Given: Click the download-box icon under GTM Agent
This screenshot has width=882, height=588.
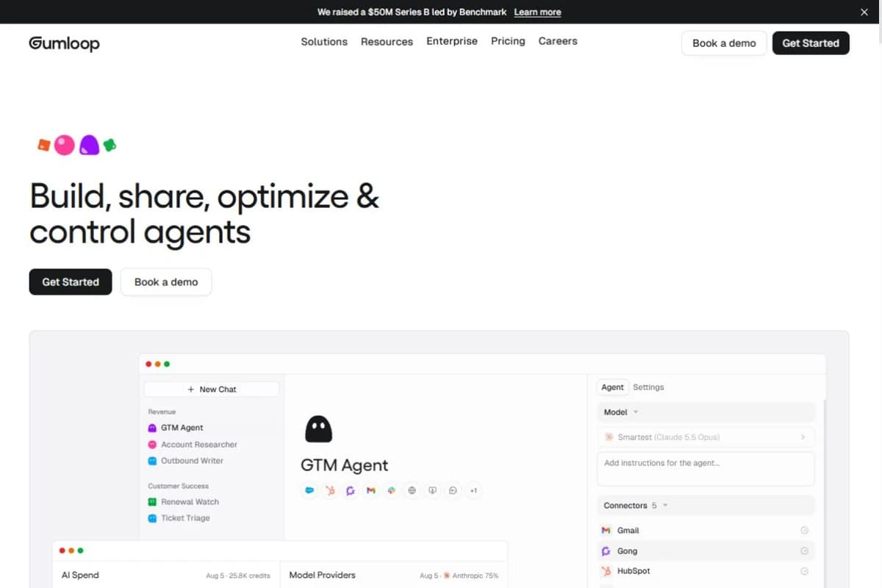Looking at the screenshot, I should click(433, 490).
